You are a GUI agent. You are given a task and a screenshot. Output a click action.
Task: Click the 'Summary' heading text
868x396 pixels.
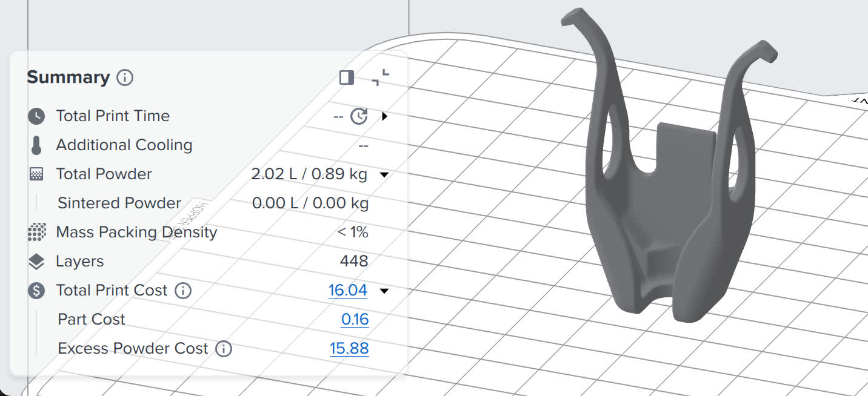pos(68,78)
